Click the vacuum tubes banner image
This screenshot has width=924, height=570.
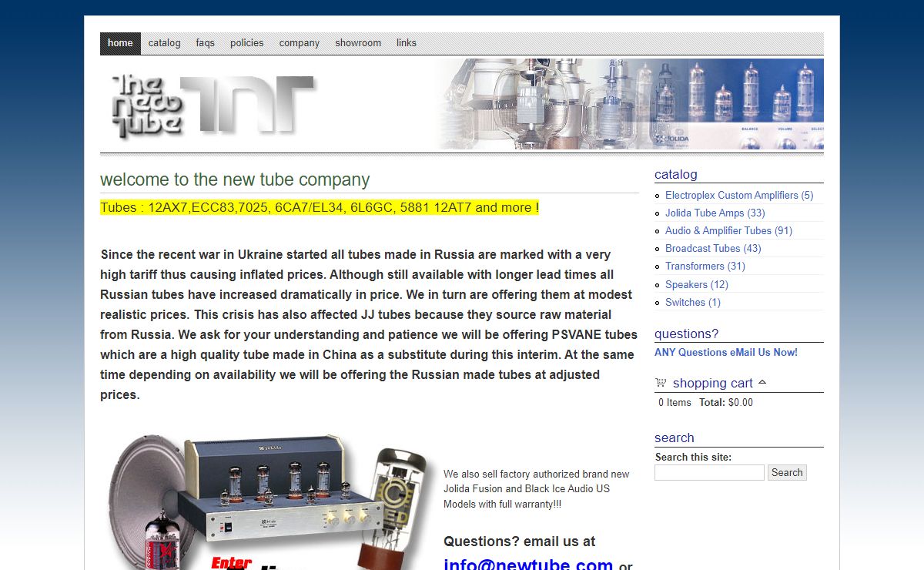[630, 104]
